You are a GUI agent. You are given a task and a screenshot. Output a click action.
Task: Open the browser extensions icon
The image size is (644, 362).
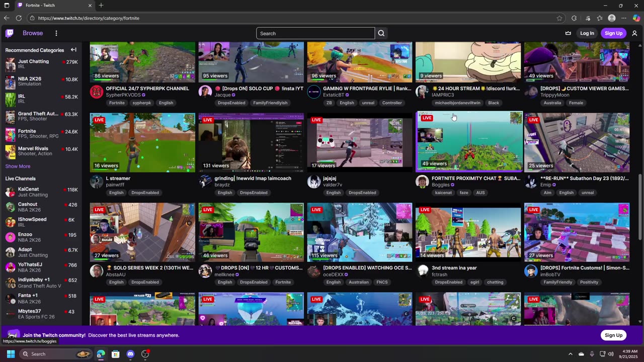click(574, 18)
